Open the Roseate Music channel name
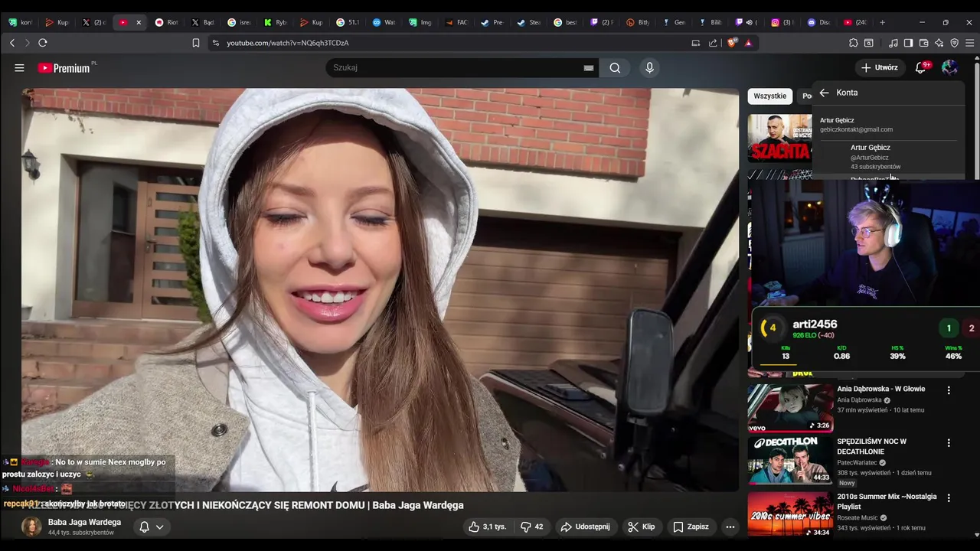 click(857, 518)
